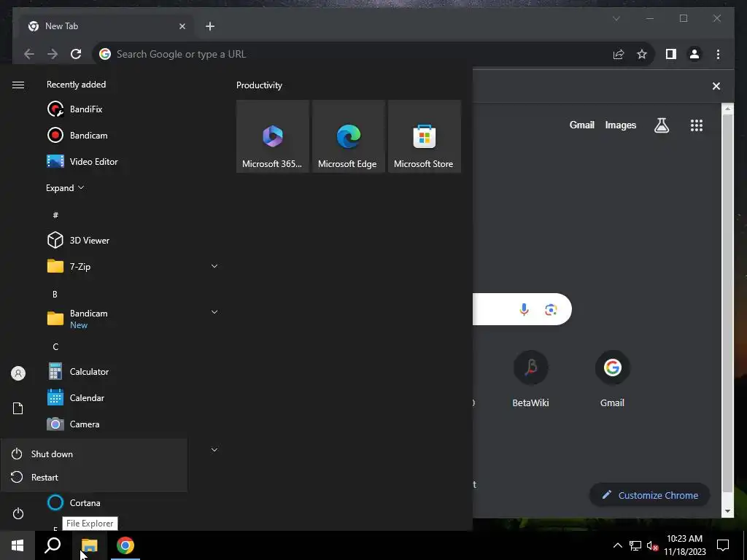Open taskbar Search magnifier
This screenshot has height=560, width=747.
click(53, 545)
